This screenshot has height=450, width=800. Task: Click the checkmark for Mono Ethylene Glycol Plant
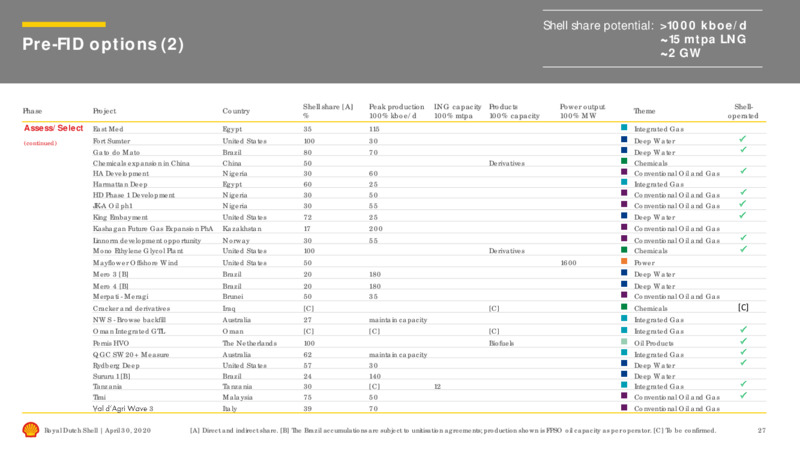click(x=743, y=249)
